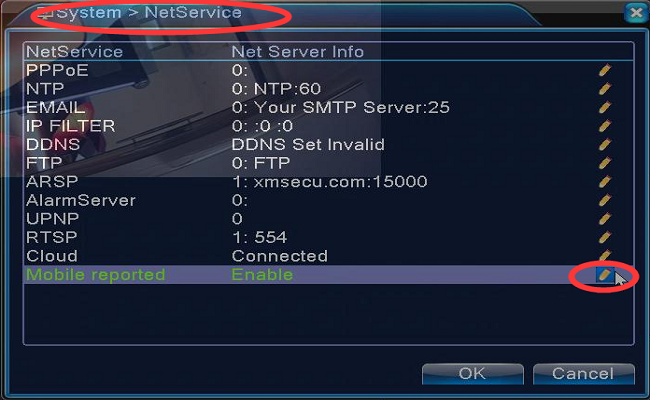This screenshot has height=400, width=650.
Task: Edit IP FILTER via pencil icon
Action: 605,126
